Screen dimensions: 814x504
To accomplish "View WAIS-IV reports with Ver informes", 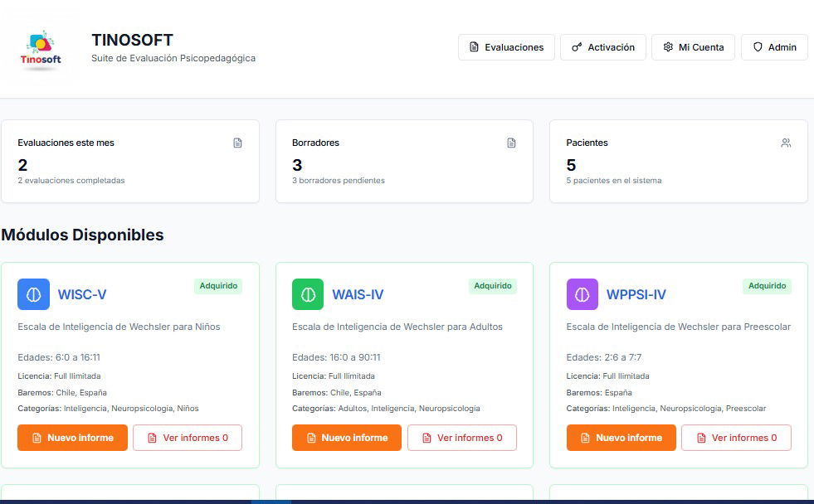I will pyautogui.click(x=461, y=438).
